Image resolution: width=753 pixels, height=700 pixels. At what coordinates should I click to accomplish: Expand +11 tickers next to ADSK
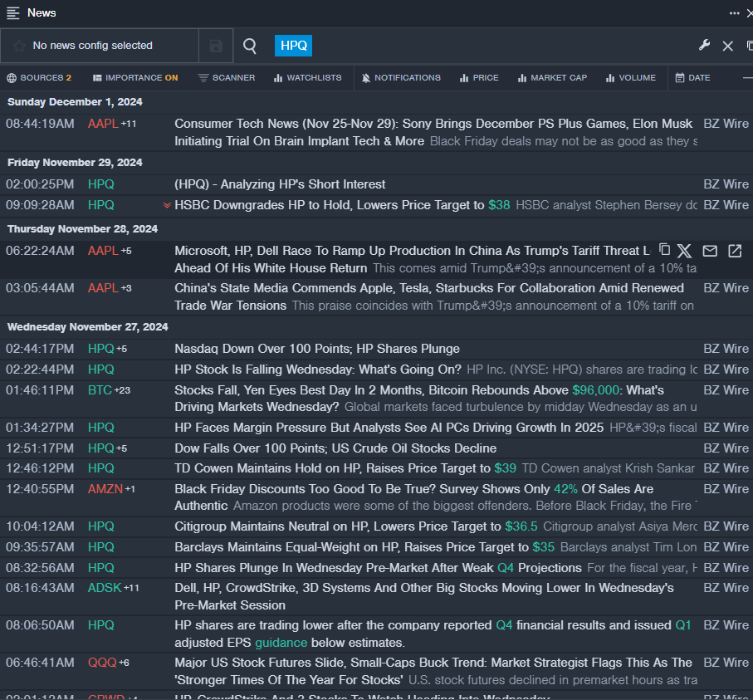click(131, 588)
